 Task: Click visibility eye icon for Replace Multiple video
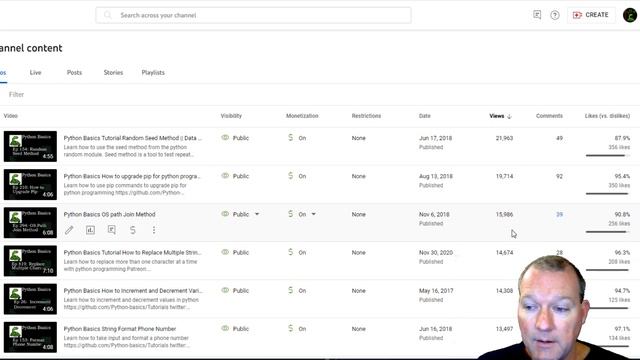225,252
